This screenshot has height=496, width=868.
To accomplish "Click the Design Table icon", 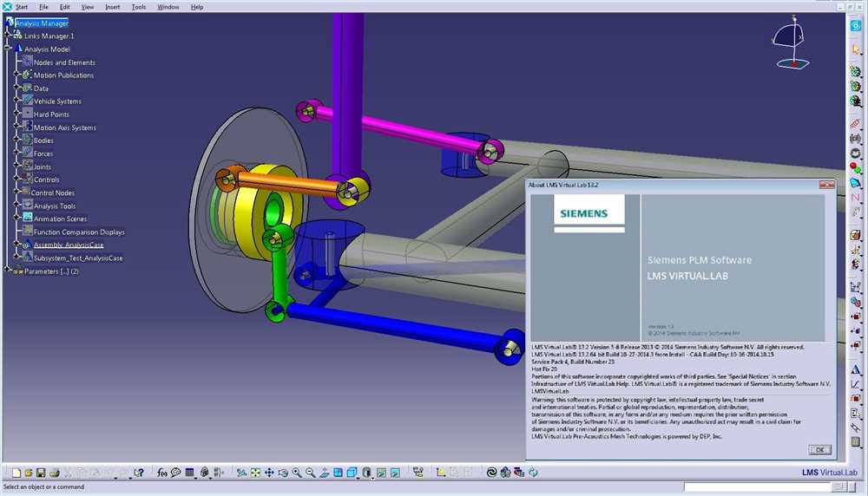I will [x=190, y=473].
